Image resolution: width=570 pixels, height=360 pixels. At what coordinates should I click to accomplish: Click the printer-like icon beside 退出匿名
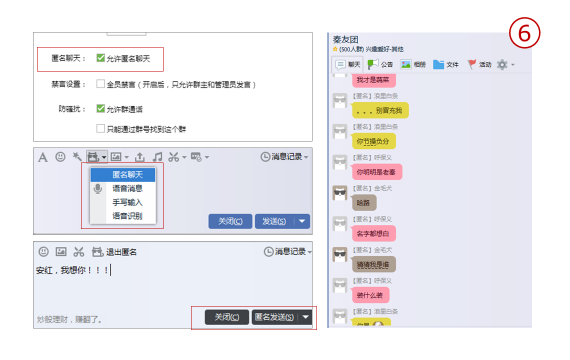click(98, 252)
